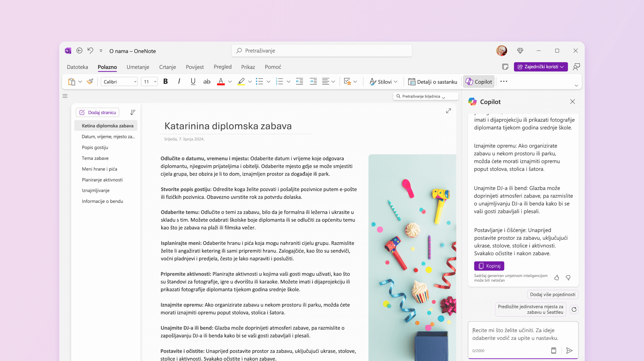The width and height of the screenshot is (644, 361).
Task: Expand the paragraph alignment arrow
Action: [333, 82]
